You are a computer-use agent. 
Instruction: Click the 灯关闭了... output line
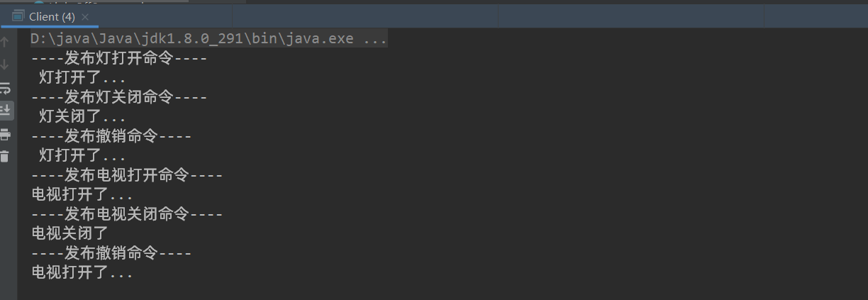click(x=82, y=116)
